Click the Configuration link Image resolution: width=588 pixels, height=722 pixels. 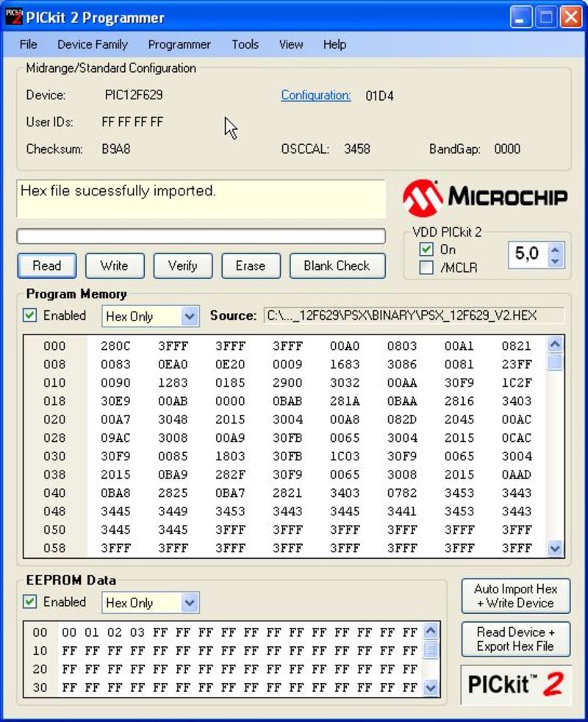pos(316,95)
